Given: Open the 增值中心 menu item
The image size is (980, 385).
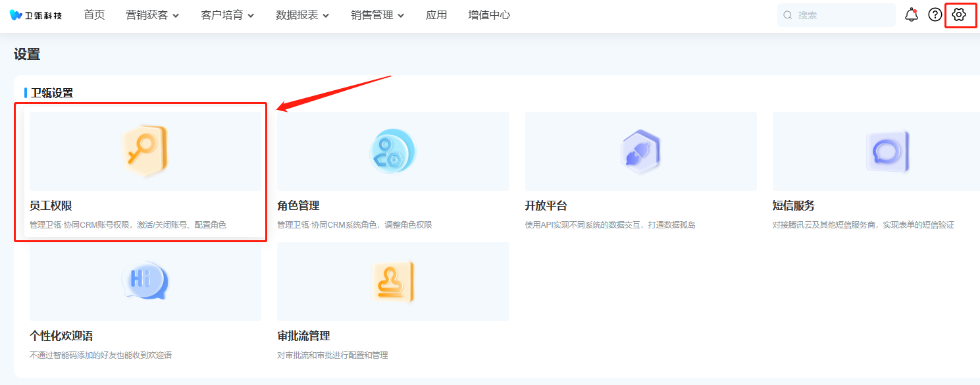Looking at the screenshot, I should pyautogui.click(x=489, y=15).
